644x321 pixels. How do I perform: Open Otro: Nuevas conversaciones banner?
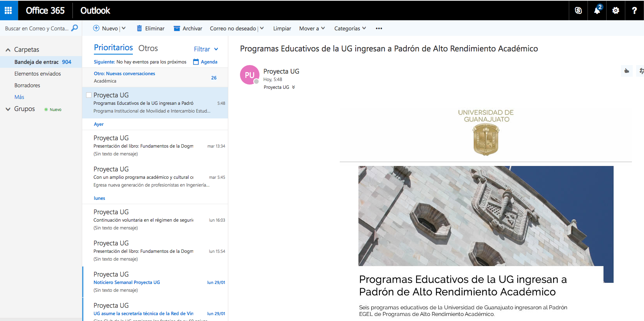(x=155, y=77)
